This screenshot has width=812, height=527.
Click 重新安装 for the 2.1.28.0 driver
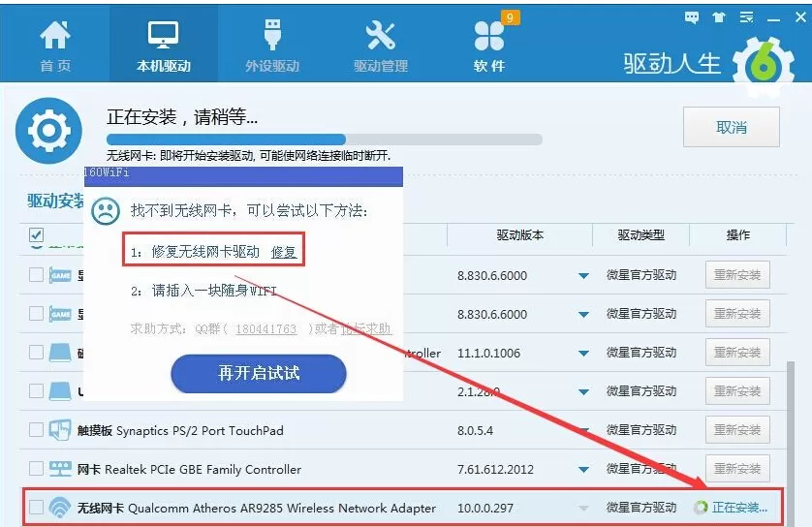(x=737, y=391)
